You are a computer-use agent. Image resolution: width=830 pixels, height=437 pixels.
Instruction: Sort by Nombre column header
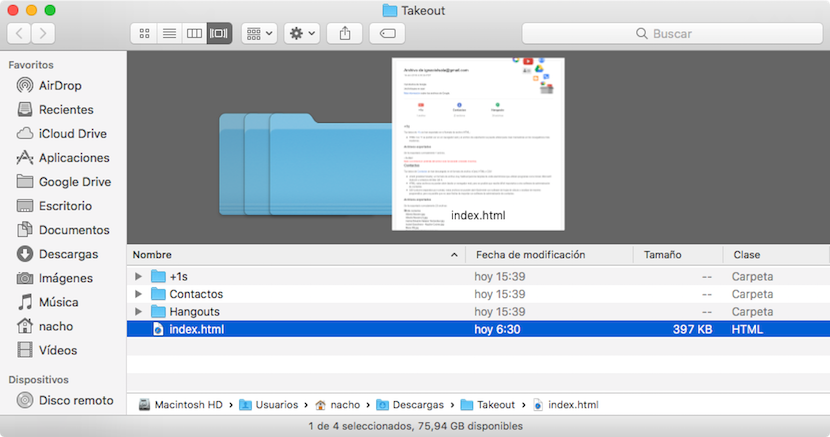(x=296, y=254)
